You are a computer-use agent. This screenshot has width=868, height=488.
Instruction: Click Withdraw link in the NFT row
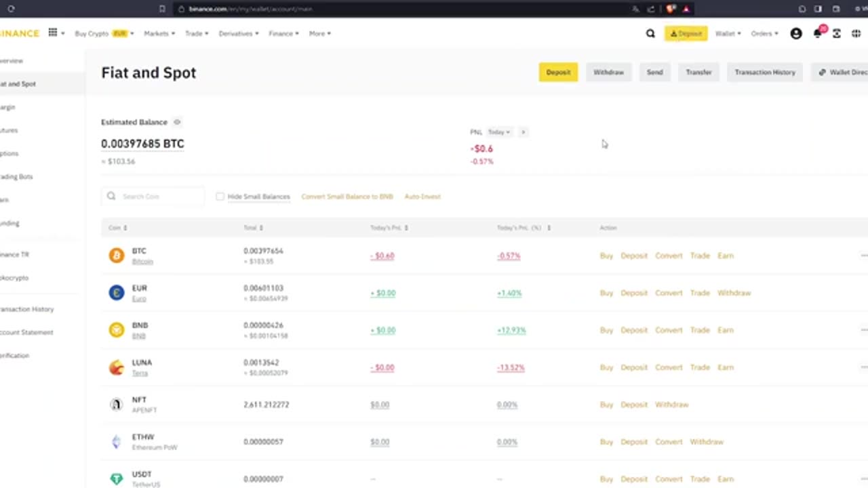coord(671,405)
